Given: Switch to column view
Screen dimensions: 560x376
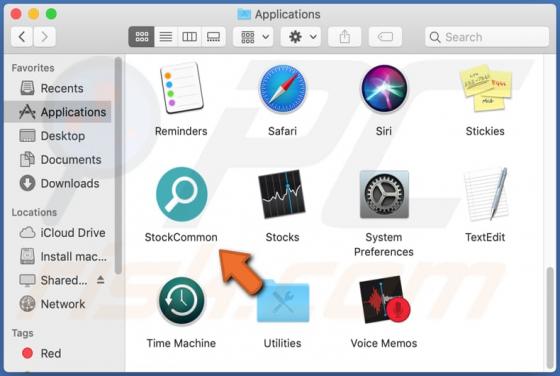Looking at the screenshot, I should coord(189,37).
